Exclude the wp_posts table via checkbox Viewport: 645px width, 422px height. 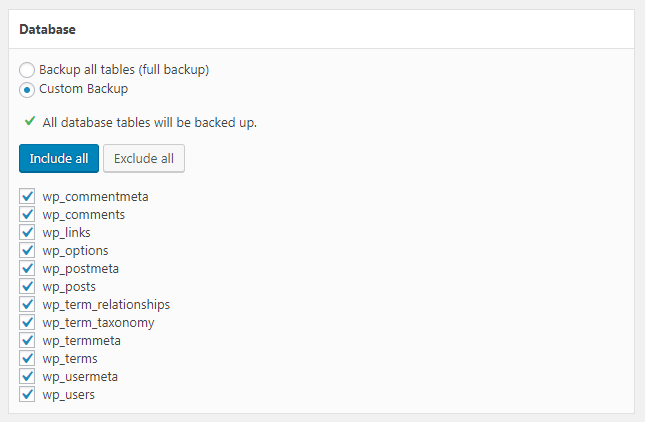click(x=27, y=286)
